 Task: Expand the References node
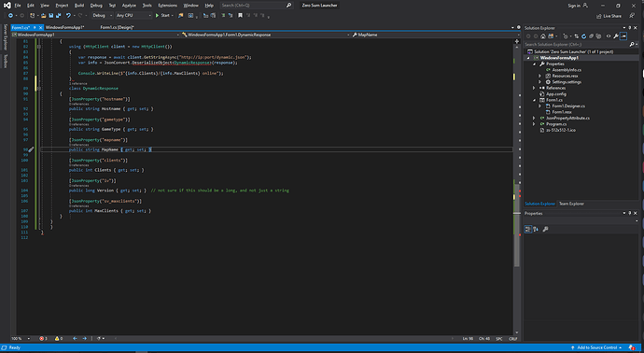pyautogui.click(x=534, y=88)
